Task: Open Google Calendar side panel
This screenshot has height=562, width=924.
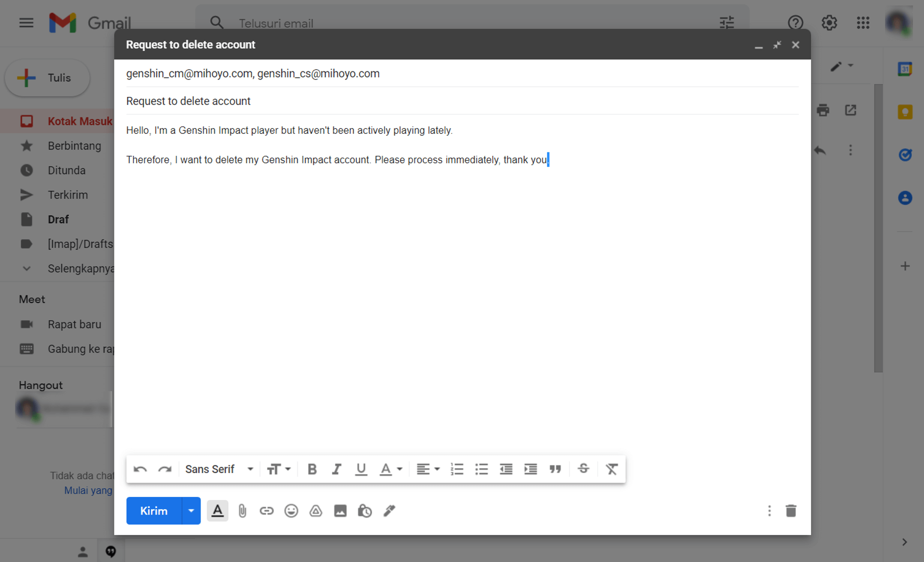Action: pos(905,69)
